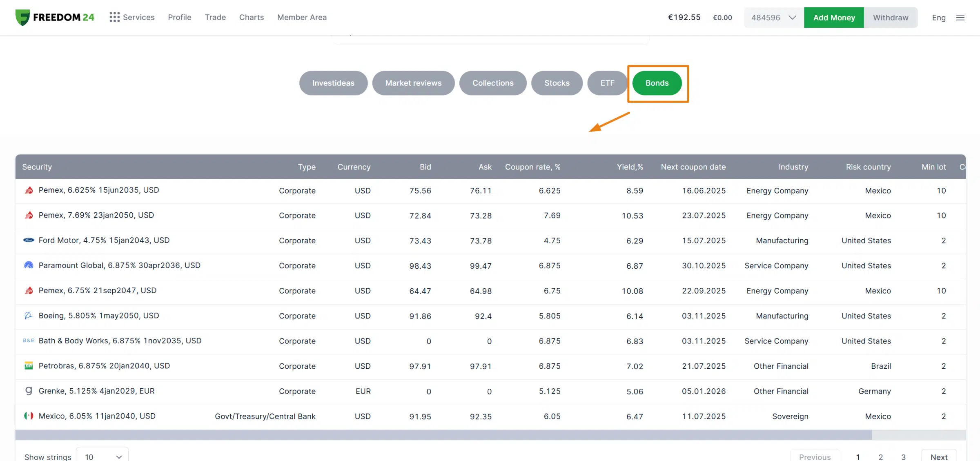
Task: Open the Charts menu
Action: [x=252, y=17]
